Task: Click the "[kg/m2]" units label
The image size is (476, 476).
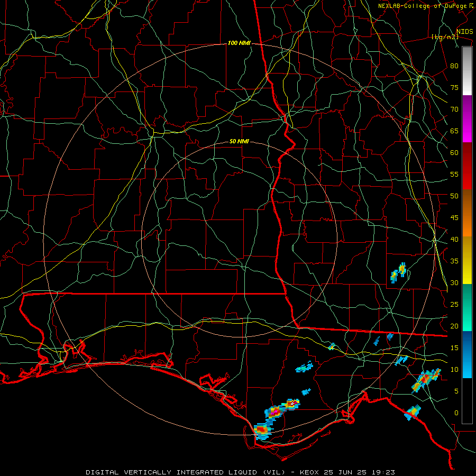Action: (x=445, y=37)
